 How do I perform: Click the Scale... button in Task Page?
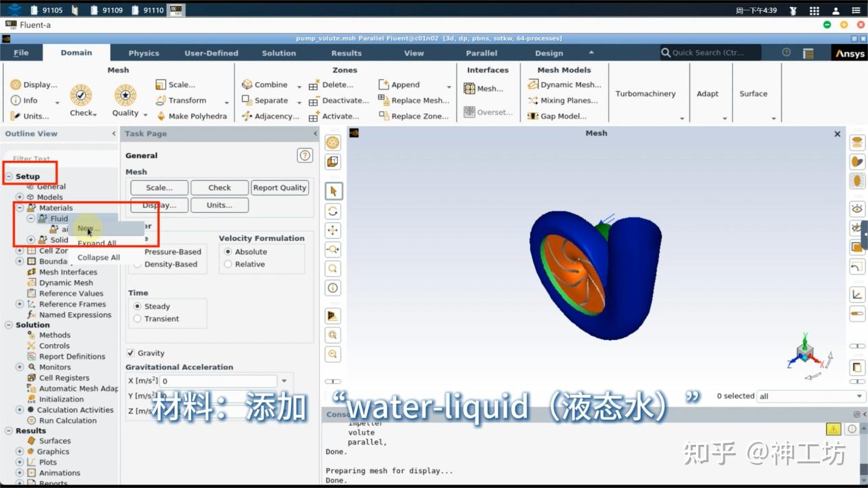point(159,188)
